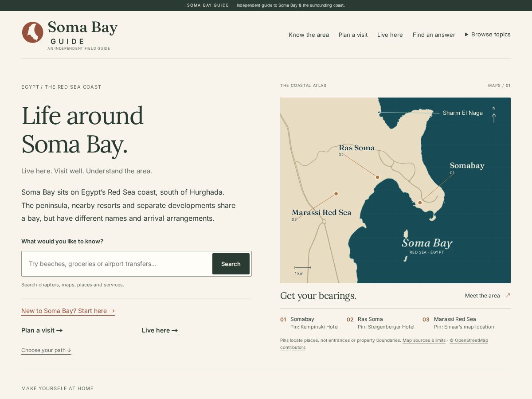The width and height of the screenshot is (532, 399).
Task: Click the Pin: Emaar's map location text
Action: [464, 327]
